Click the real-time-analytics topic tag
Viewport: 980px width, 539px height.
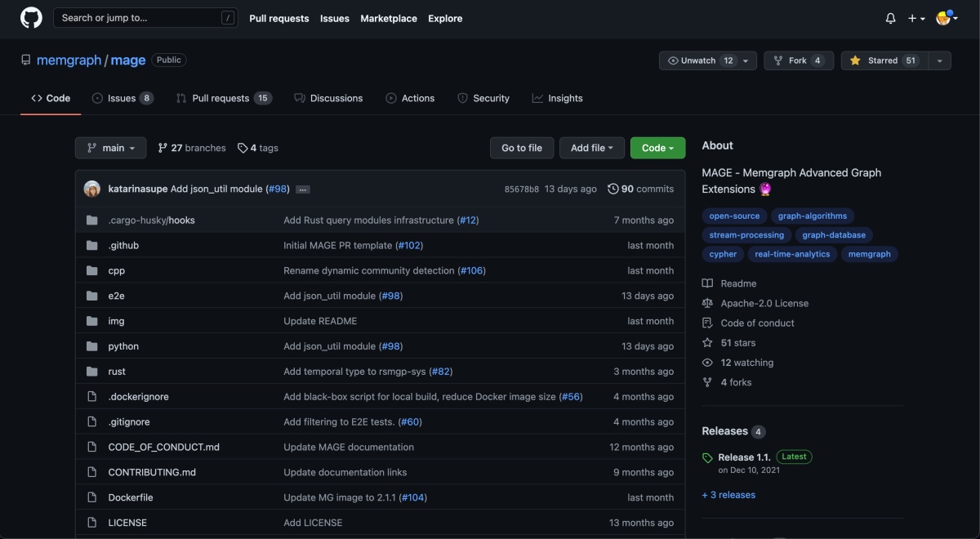pyautogui.click(x=792, y=254)
